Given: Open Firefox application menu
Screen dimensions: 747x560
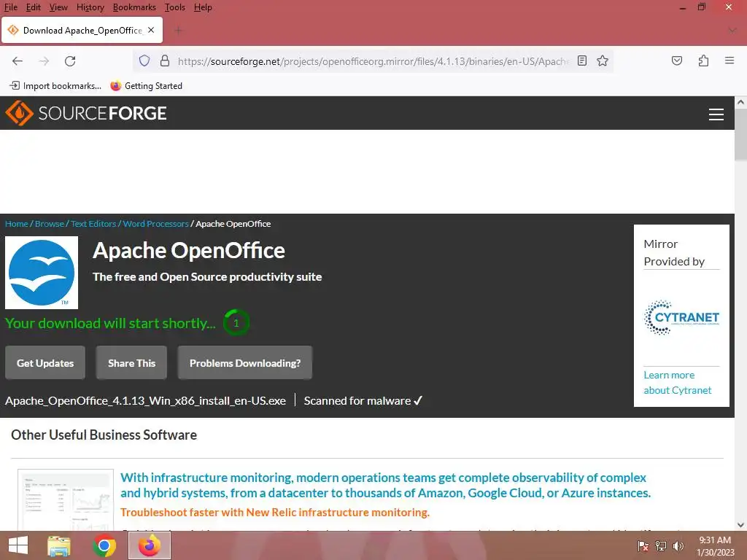Looking at the screenshot, I should [729, 61].
